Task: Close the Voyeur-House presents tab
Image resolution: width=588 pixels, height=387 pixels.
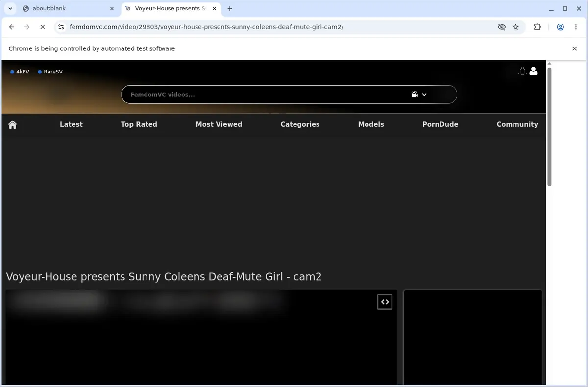Action: pyautogui.click(x=215, y=8)
